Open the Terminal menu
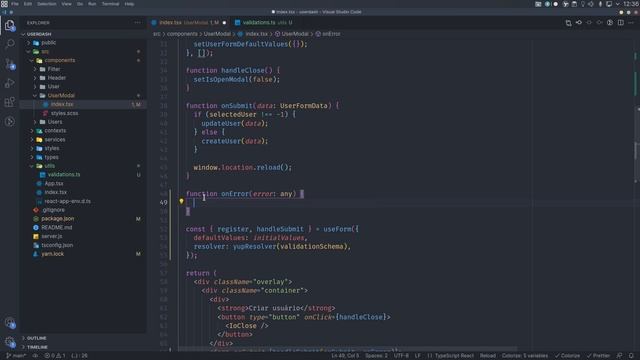Image resolution: width=640 pixels, height=360 pixels. [110, 4]
